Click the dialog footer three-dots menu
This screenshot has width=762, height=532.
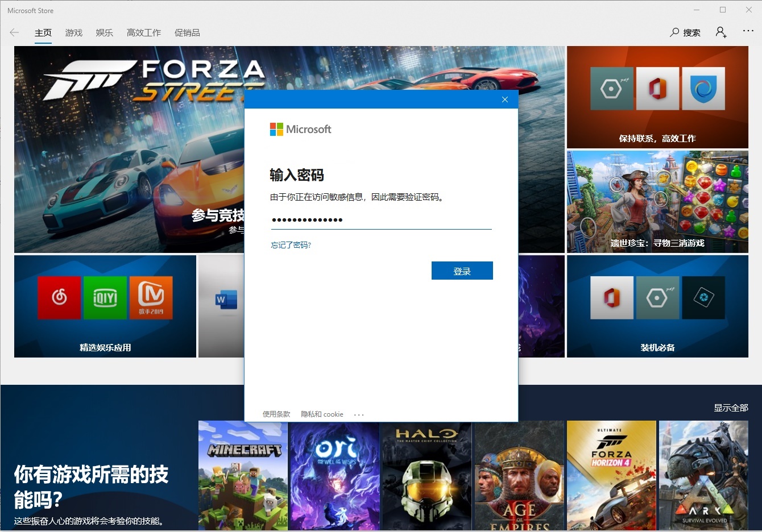point(359,415)
